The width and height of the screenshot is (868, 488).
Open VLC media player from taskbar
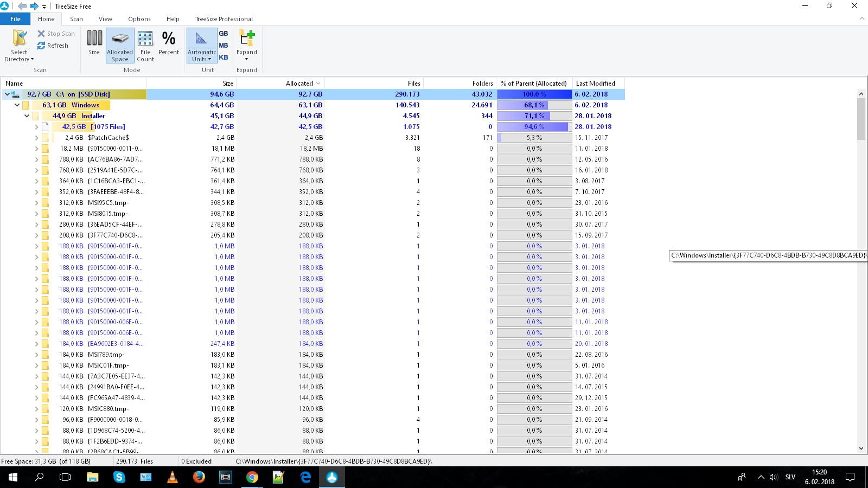pos(173,477)
